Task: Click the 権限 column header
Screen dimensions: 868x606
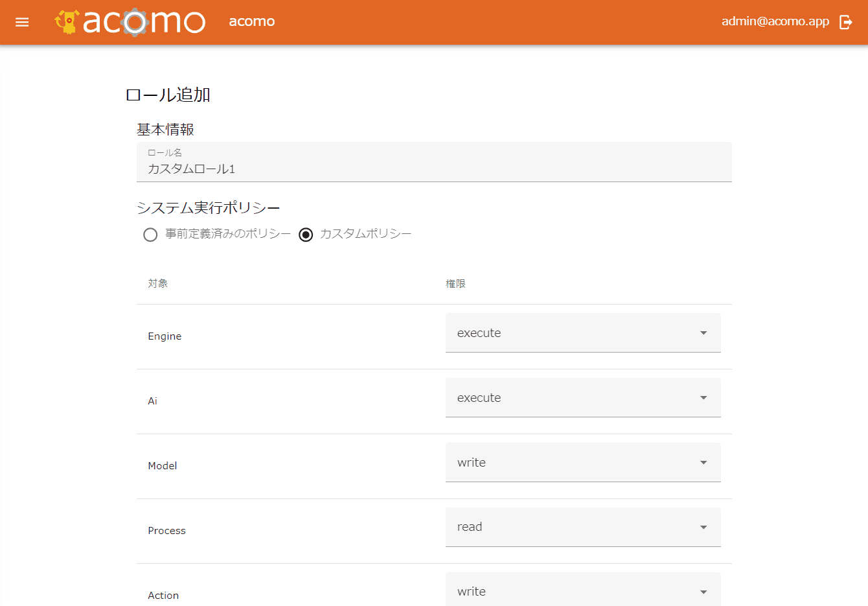Action: 455,284
